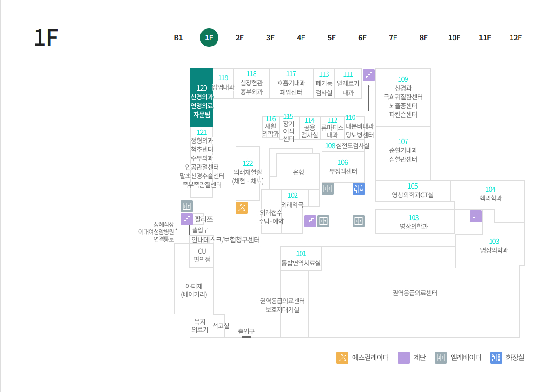
Task: Select the restroom icon below 106 부정맥센터
Action: (x=358, y=189)
